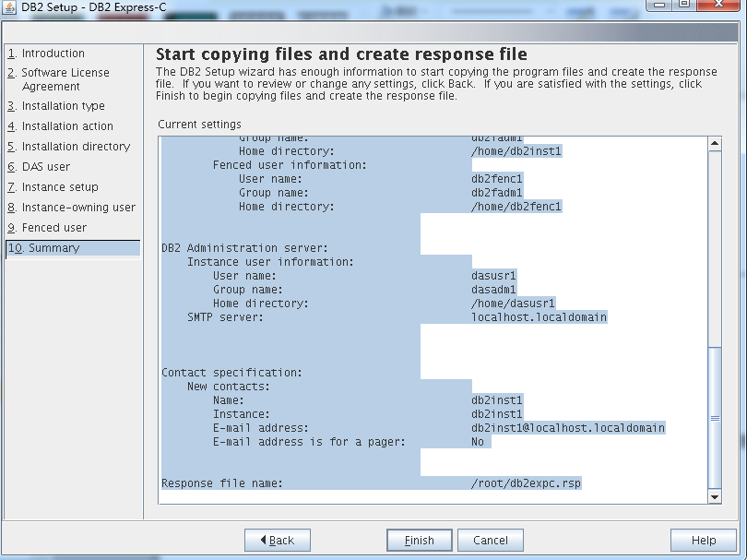Click the group name value "dasadm1"
The width and height of the screenshot is (747, 560).
pos(493,290)
